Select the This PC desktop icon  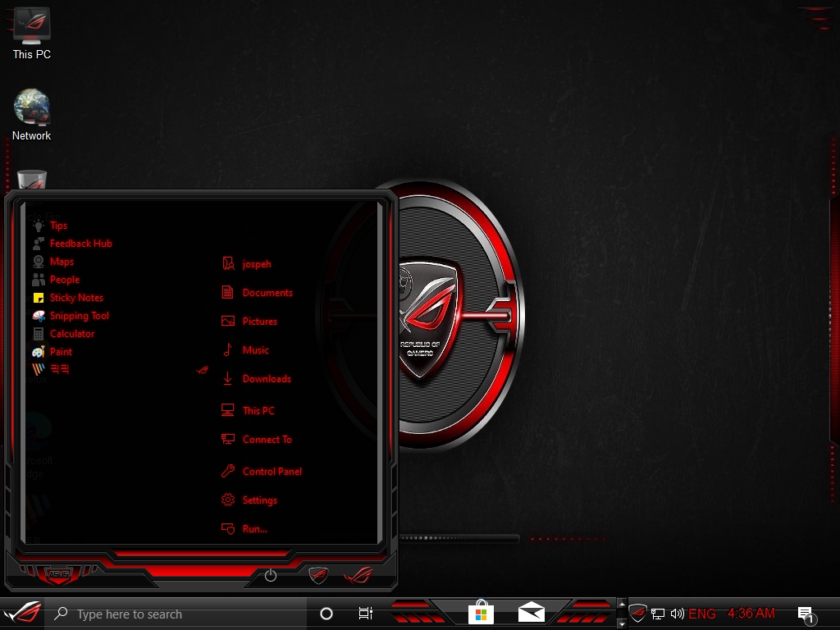click(32, 34)
